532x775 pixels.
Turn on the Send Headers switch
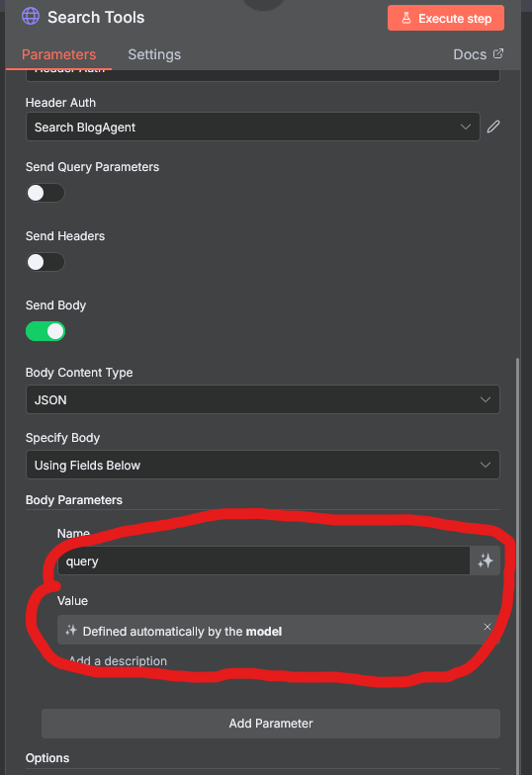coord(45,262)
